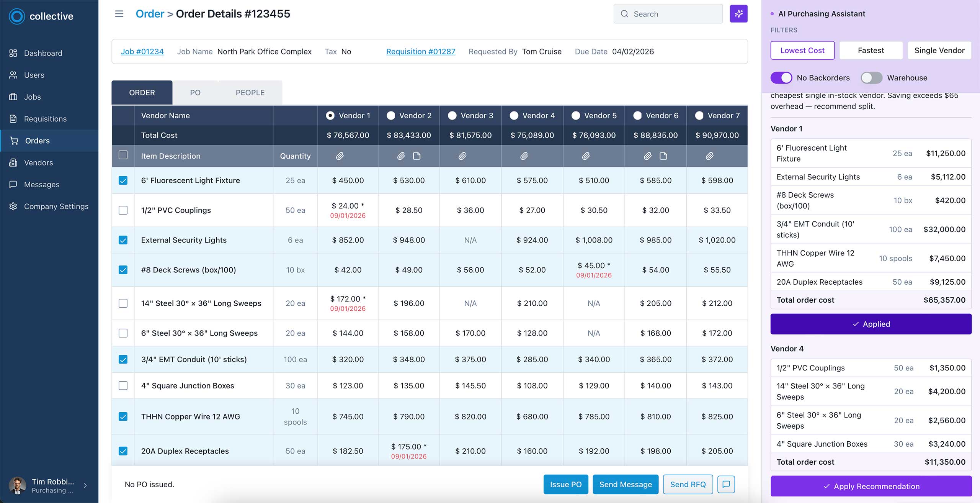The height and width of the screenshot is (503, 980).
Task: Expand Tim Robbi user profile chevron
Action: (85, 485)
